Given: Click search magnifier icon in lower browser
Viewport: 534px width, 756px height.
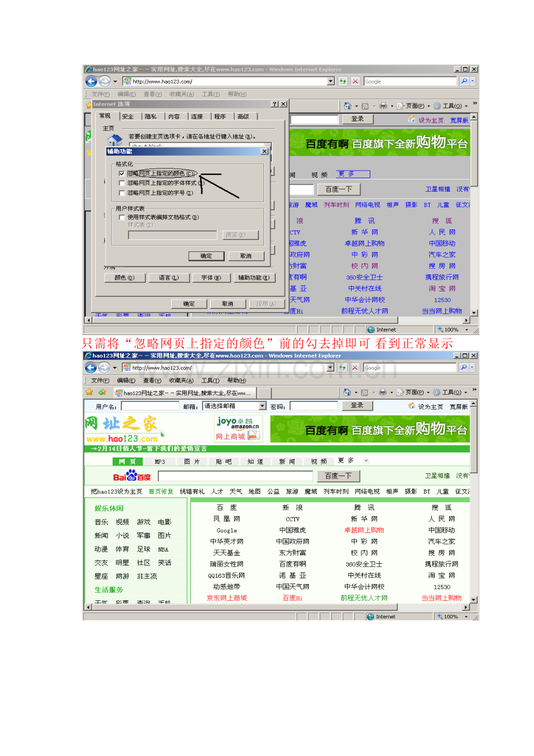Looking at the screenshot, I should pyautogui.click(x=464, y=368).
